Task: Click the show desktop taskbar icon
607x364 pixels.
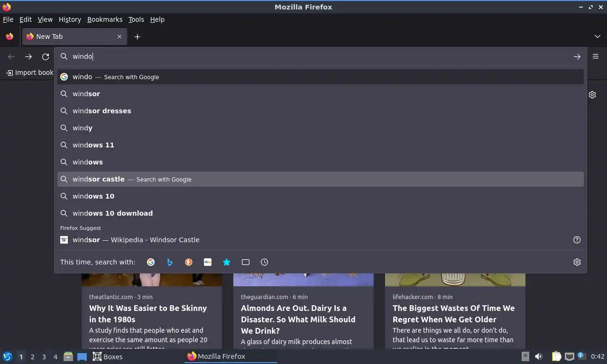Action: [x=82, y=356]
